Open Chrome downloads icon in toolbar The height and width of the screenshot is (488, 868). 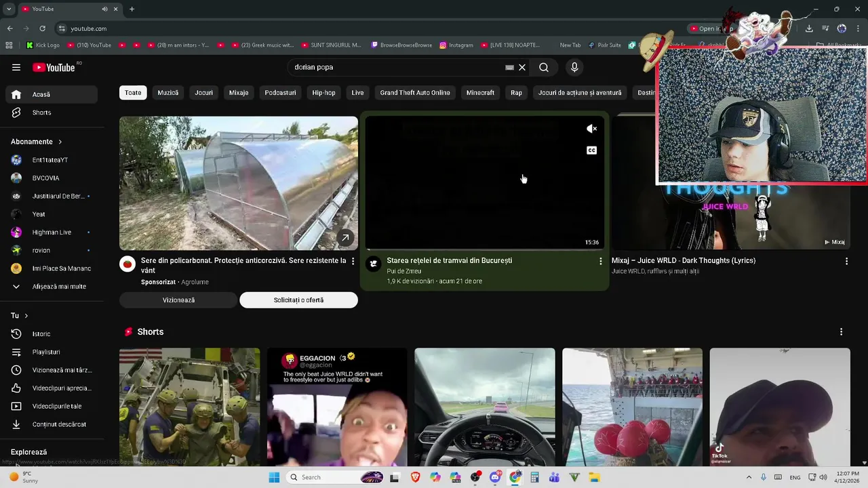pyautogui.click(x=809, y=28)
